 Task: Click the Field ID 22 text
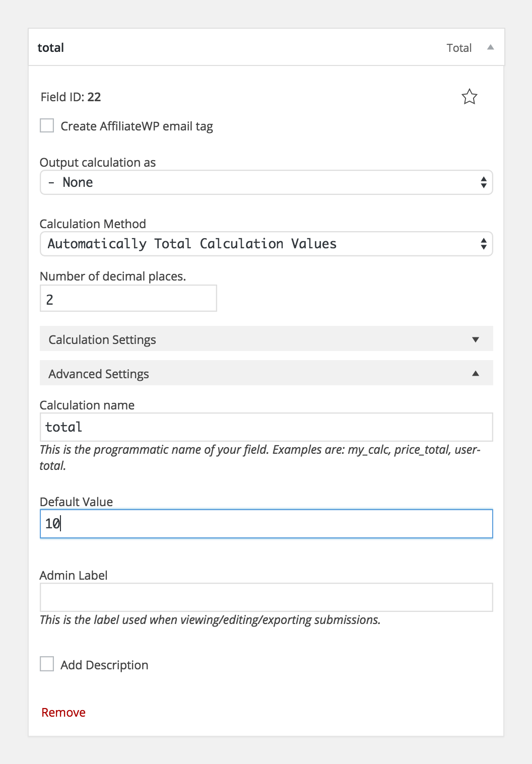(x=71, y=97)
